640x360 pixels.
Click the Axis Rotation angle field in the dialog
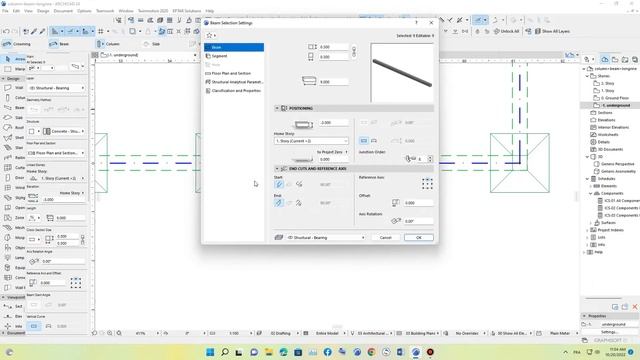pyautogui.click(x=418, y=221)
